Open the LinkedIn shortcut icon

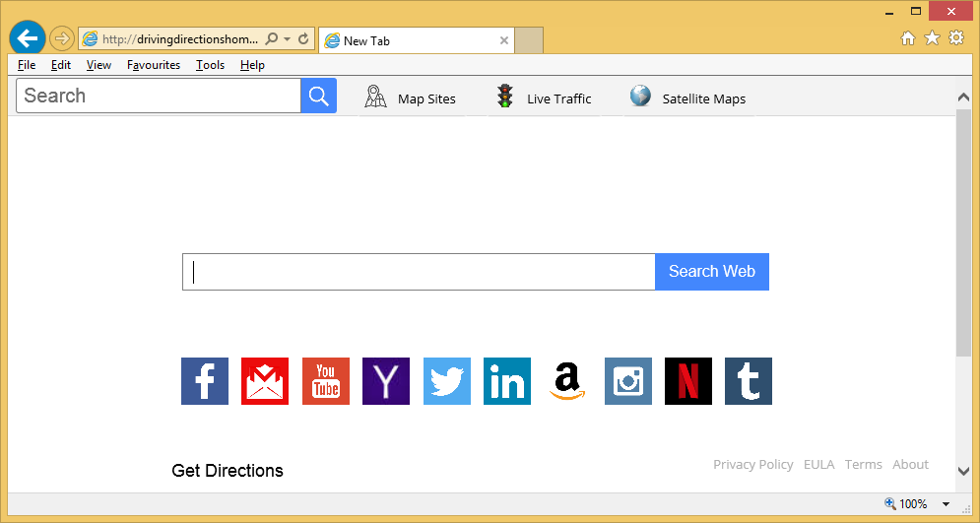coord(507,381)
